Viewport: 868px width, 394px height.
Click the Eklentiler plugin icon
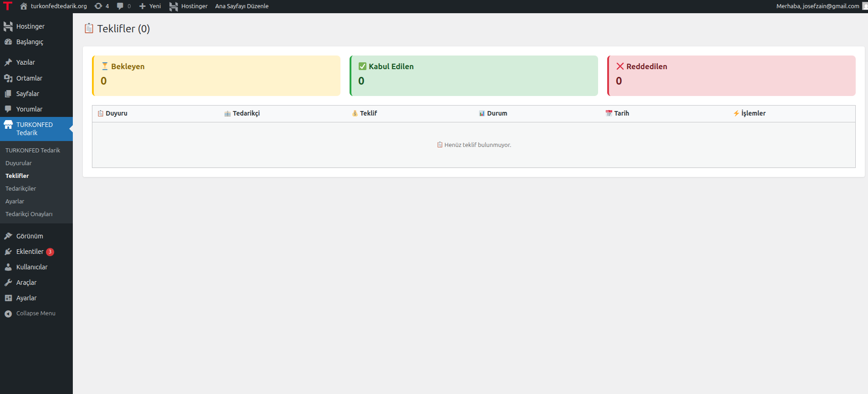pos(8,252)
